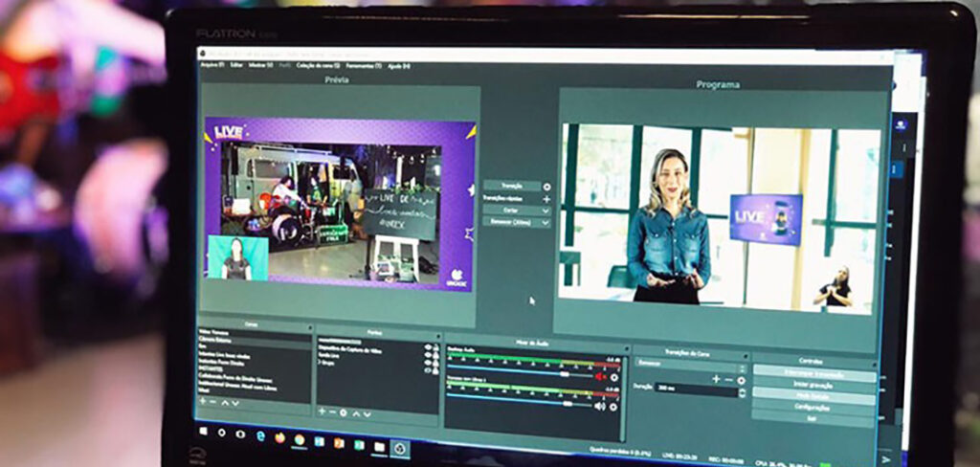980x467 pixels.
Task: Open Google Chrome from the taskbar
Action: click(x=300, y=439)
